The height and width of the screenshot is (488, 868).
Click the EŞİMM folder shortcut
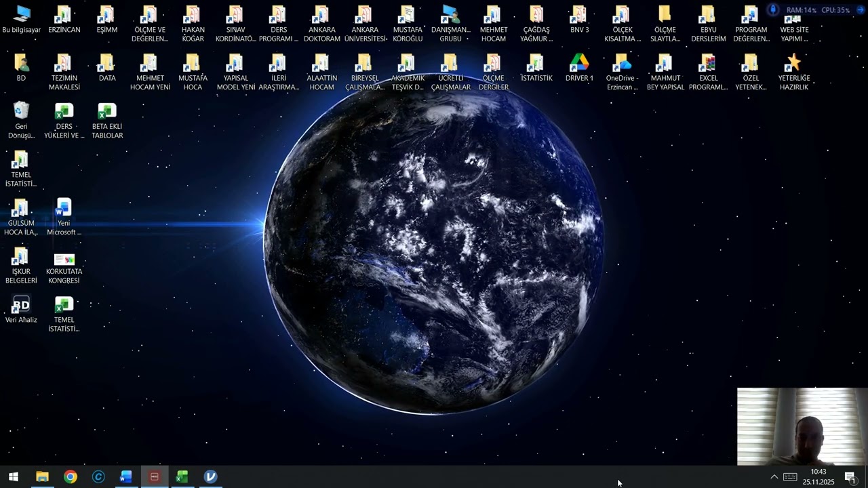tap(107, 20)
